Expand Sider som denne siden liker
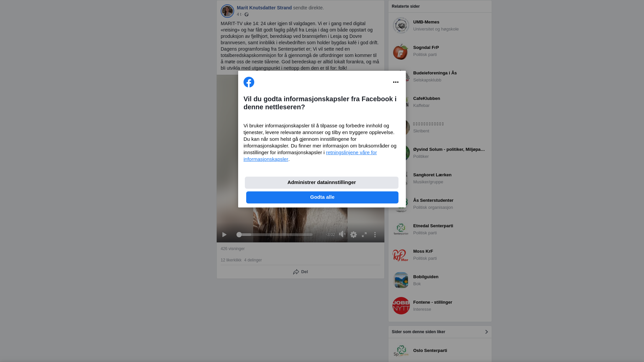The height and width of the screenshot is (362, 644). pyautogui.click(x=440, y=332)
